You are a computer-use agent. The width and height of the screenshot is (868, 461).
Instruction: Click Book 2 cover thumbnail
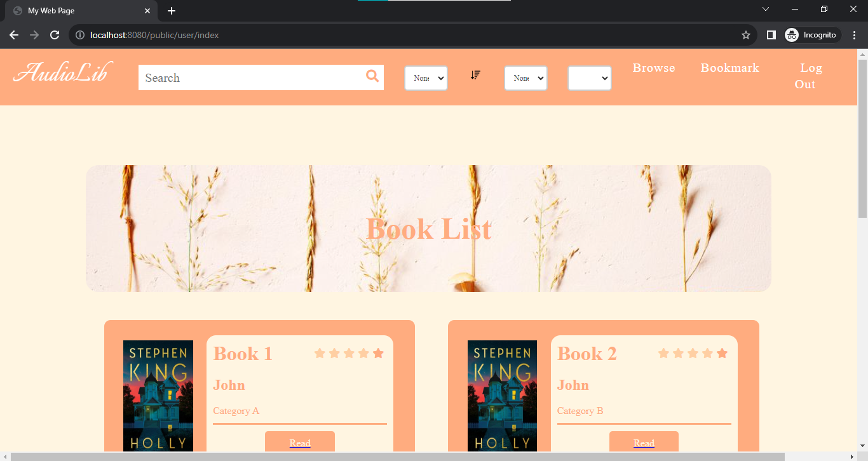(x=502, y=396)
